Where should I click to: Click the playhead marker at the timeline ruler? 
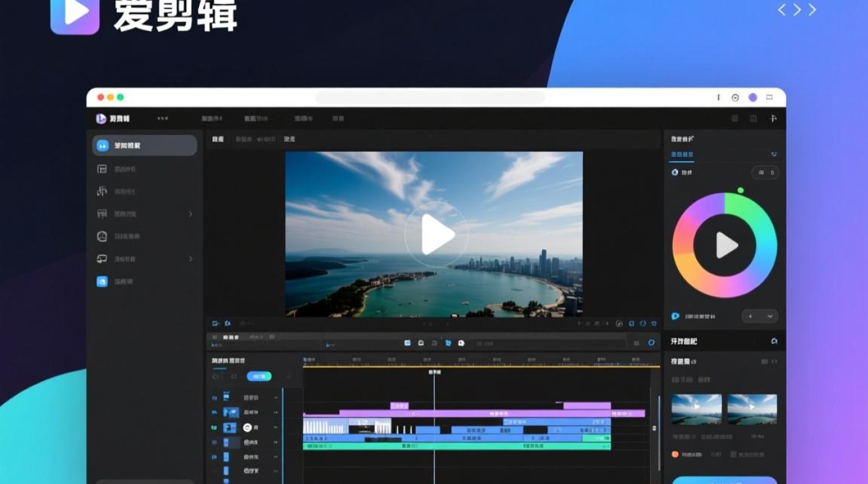(x=434, y=372)
